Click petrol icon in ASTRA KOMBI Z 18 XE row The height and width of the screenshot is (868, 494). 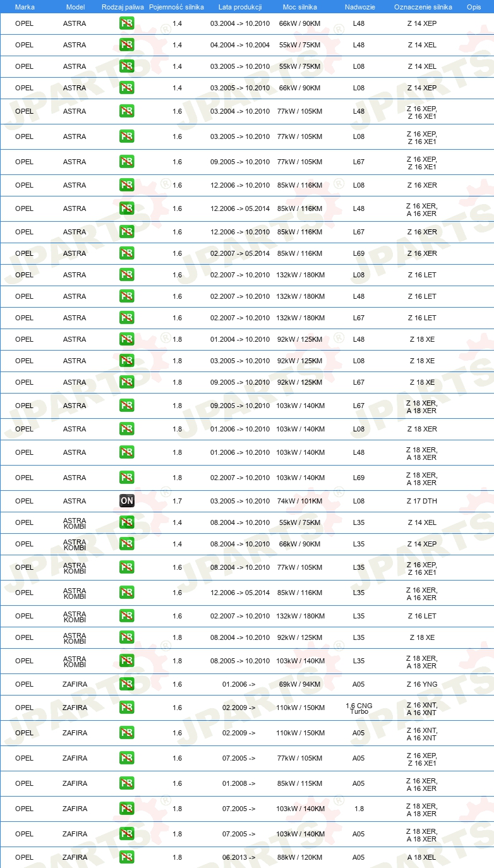tap(127, 637)
